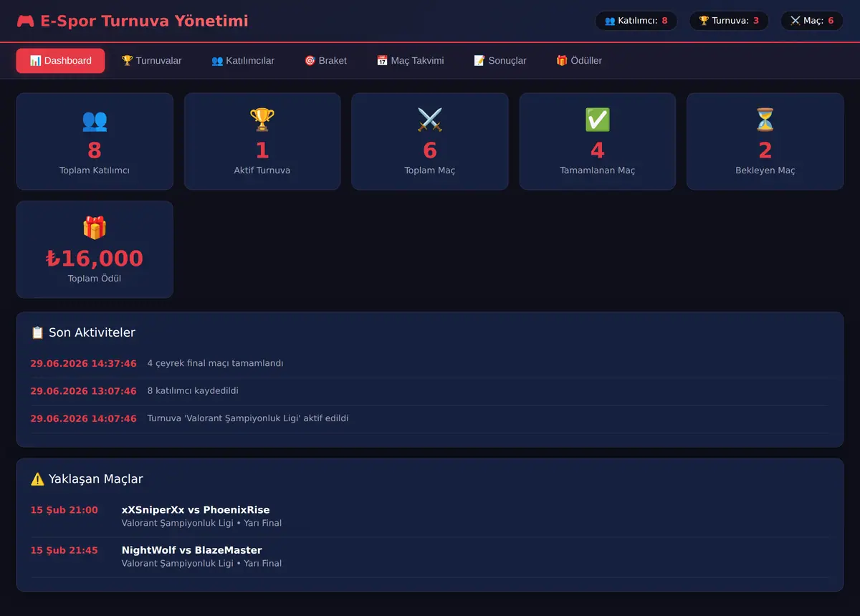Go to the Braket tab
The image size is (860, 616).
325,61
